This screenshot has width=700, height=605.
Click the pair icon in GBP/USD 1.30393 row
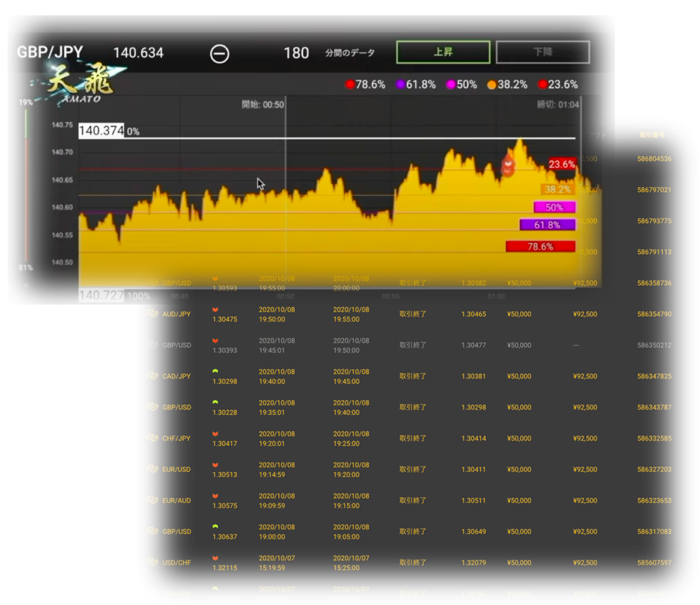[x=152, y=344]
